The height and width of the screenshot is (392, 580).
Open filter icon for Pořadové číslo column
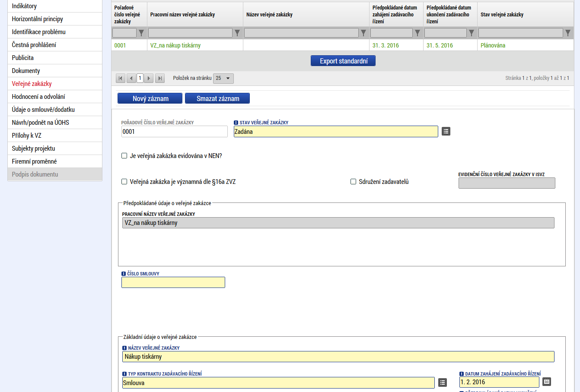(x=141, y=33)
